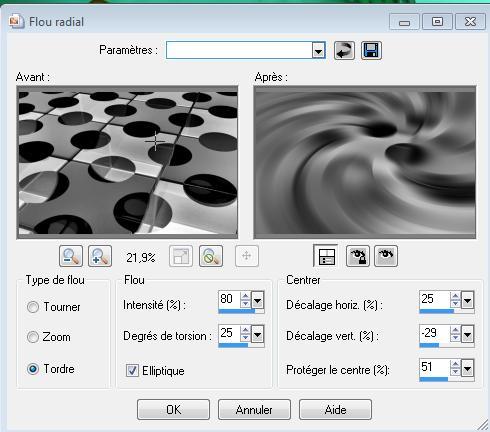Image resolution: width=490 pixels, height=432 pixels.
Task: Save the preset with floppy disk icon
Action: pyautogui.click(x=371, y=51)
